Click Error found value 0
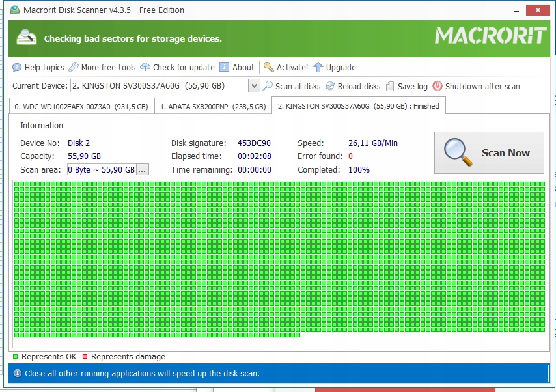The width and height of the screenshot is (556, 392). (350, 156)
